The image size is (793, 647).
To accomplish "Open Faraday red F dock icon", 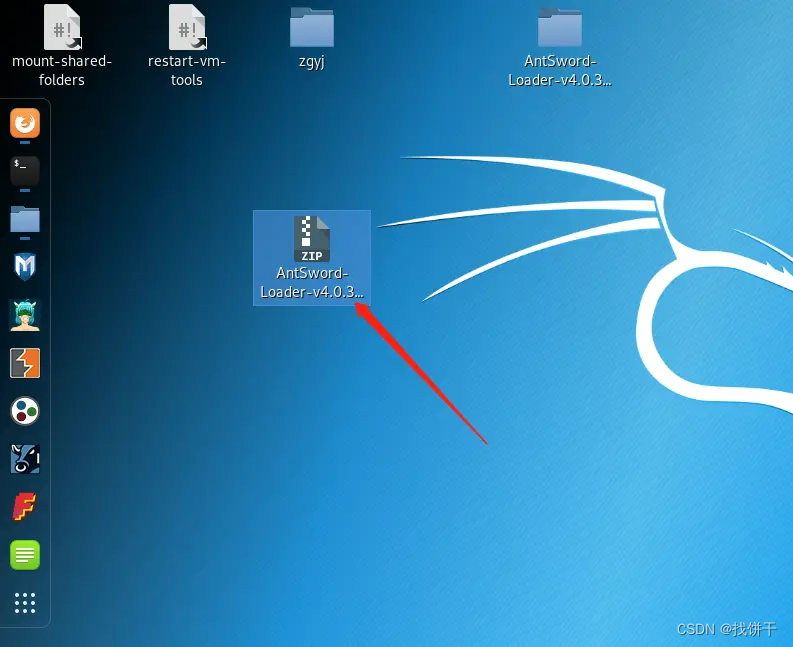I will coord(25,507).
